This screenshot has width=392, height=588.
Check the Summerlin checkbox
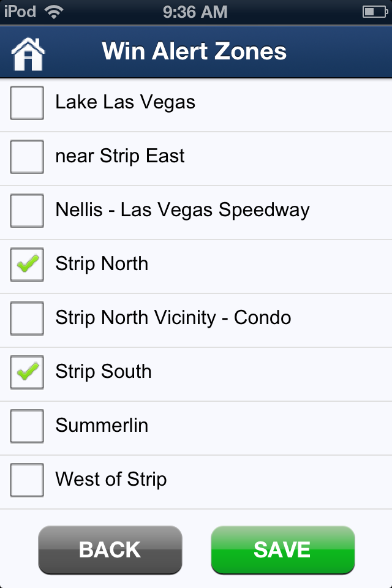(27, 426)
